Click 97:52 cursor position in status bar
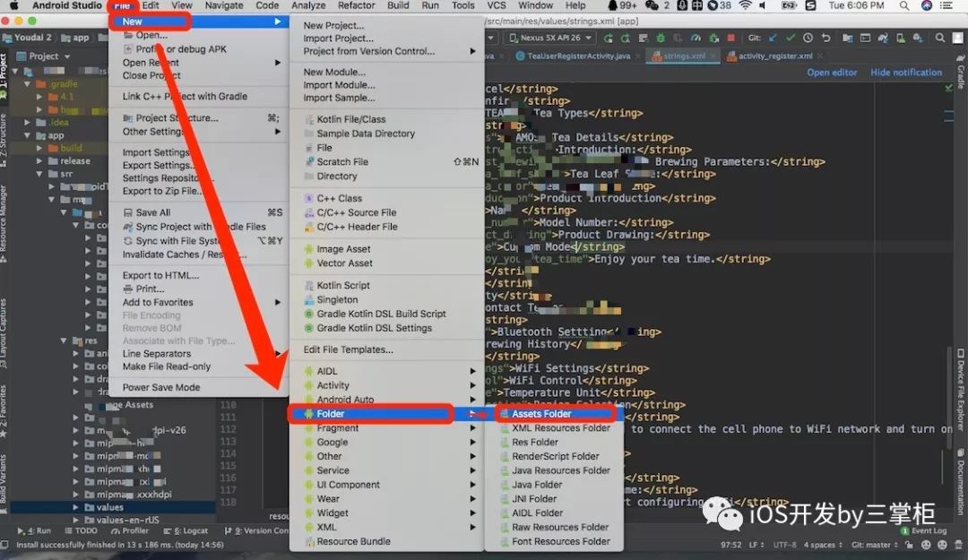Screen dimensions: 968x560 pyautogui.click(x=731, y=545)
